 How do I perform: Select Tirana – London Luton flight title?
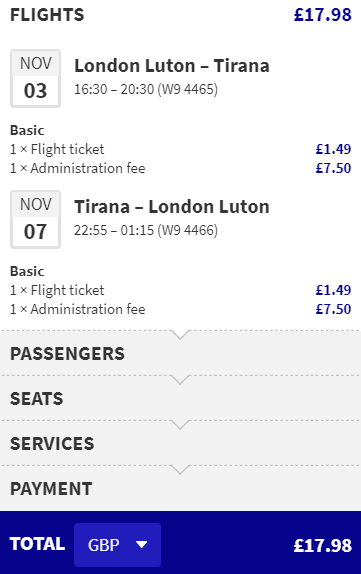point(172,207)
